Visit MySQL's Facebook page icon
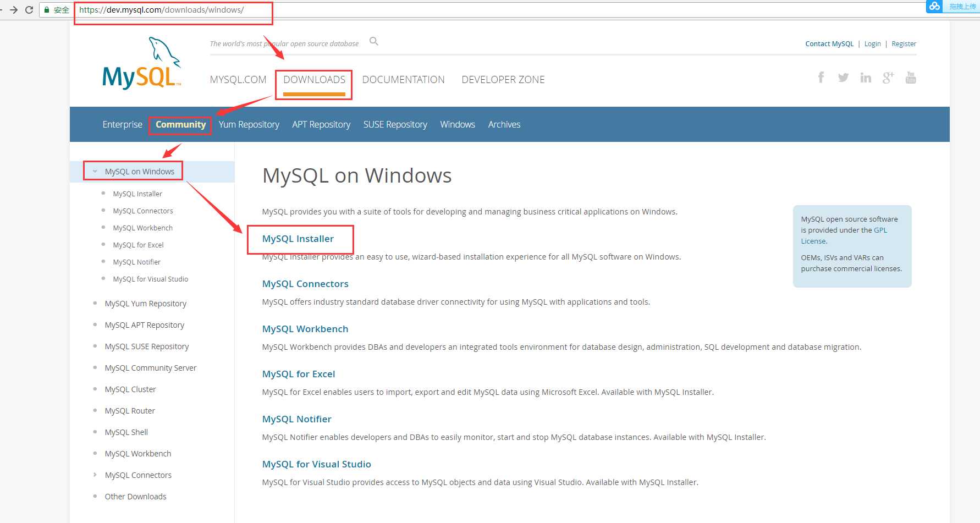Image resolution: width=980 pixels, height=523 pixels. pyautogui.click(x=821, y=78)
